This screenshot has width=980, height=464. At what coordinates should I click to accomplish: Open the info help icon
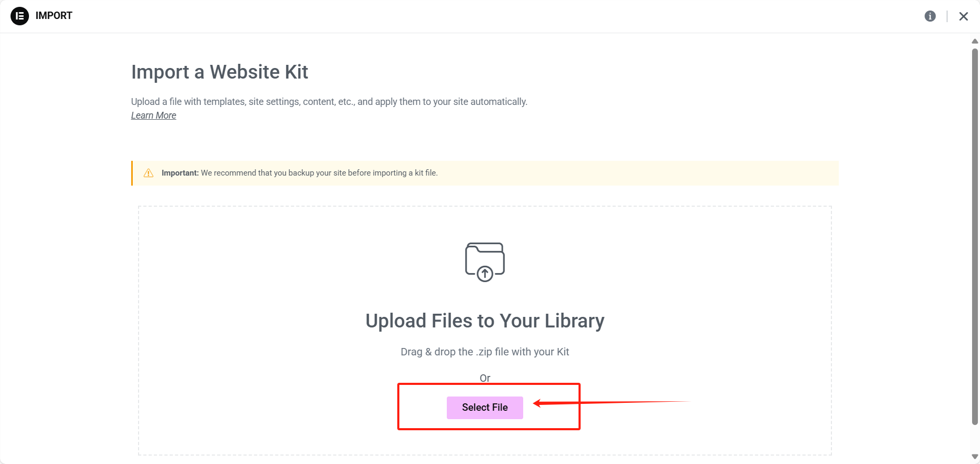click(x=930, y=16)
